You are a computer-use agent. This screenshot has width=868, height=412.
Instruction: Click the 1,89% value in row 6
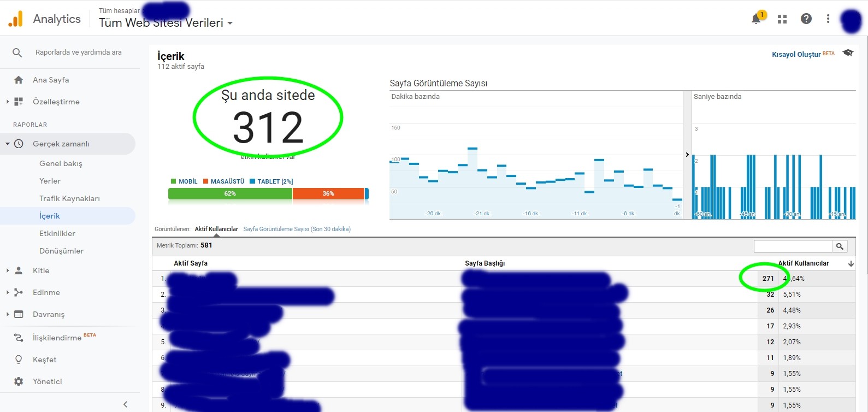click(x=792, y=358)
